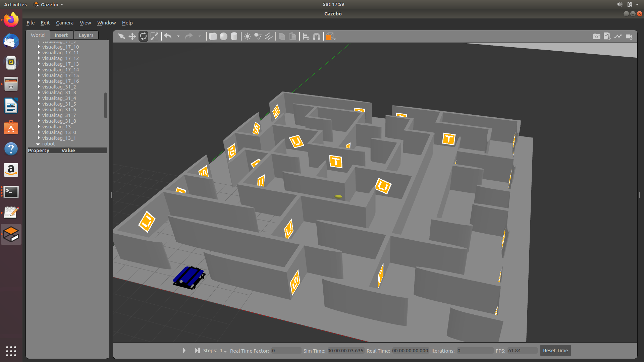Screen dimensions: 644x362
Task: Open Terminal from the dock
Action: [x=11, y=192]
